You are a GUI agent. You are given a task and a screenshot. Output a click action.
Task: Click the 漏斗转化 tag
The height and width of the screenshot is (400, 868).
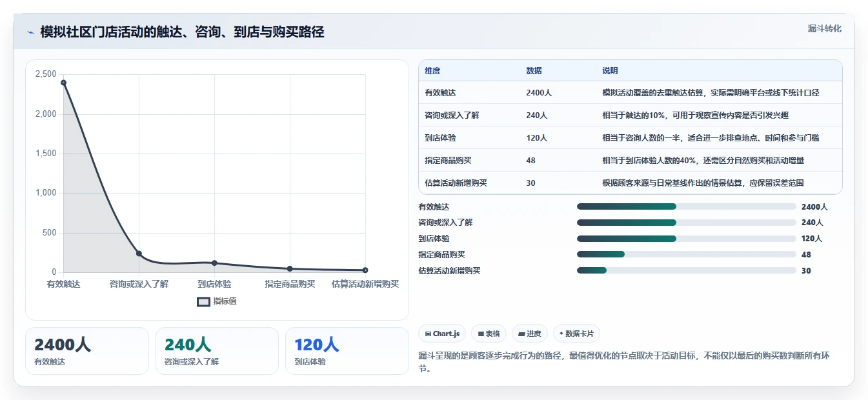click(x=824, y=29)
